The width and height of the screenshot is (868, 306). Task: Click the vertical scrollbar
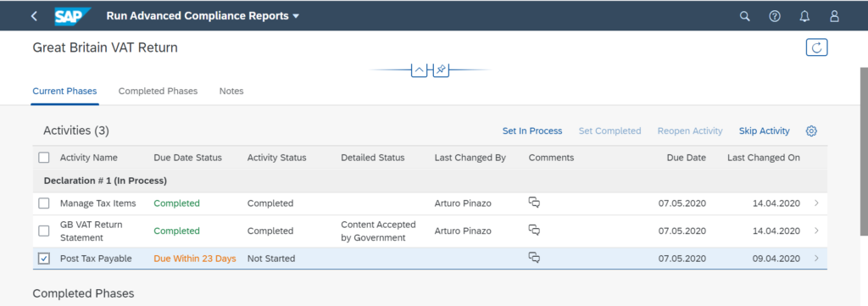click(x=864, y=153)
